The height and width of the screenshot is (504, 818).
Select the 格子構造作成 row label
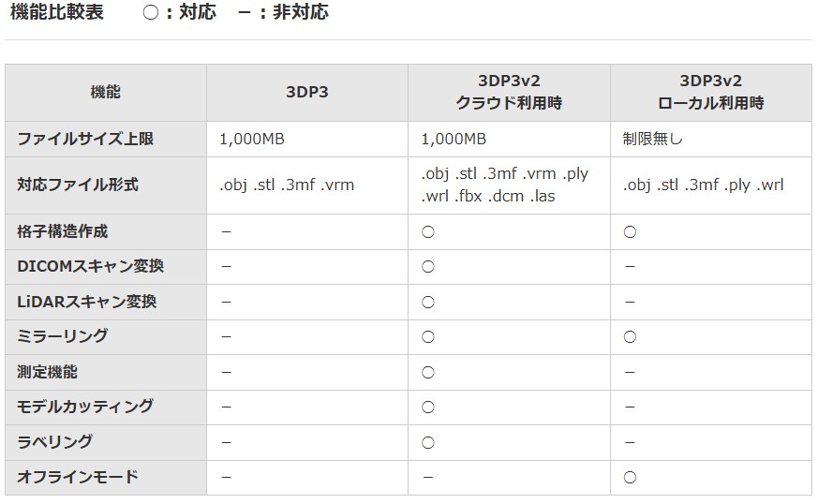coord(63,231)
